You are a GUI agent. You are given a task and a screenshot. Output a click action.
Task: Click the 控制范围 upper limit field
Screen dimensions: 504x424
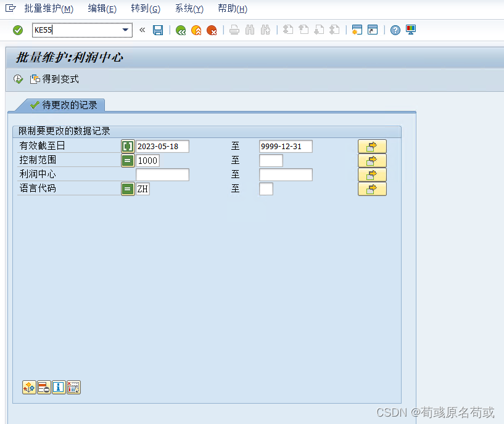(271, 161)
